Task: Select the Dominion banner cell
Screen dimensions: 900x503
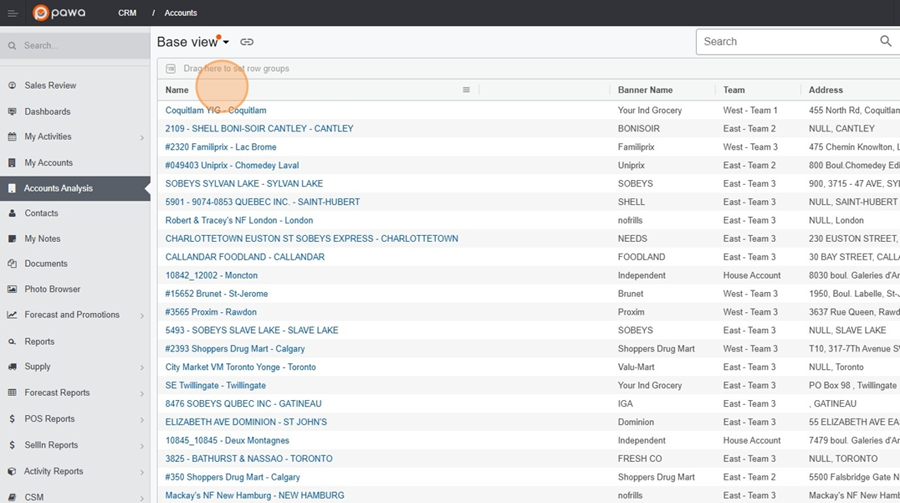Action: pos(635,422)
